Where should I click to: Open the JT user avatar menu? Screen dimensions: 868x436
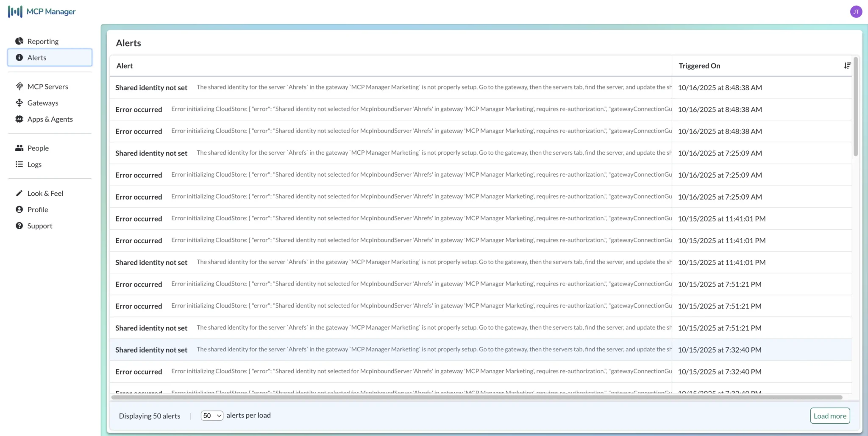pos(856,12)
